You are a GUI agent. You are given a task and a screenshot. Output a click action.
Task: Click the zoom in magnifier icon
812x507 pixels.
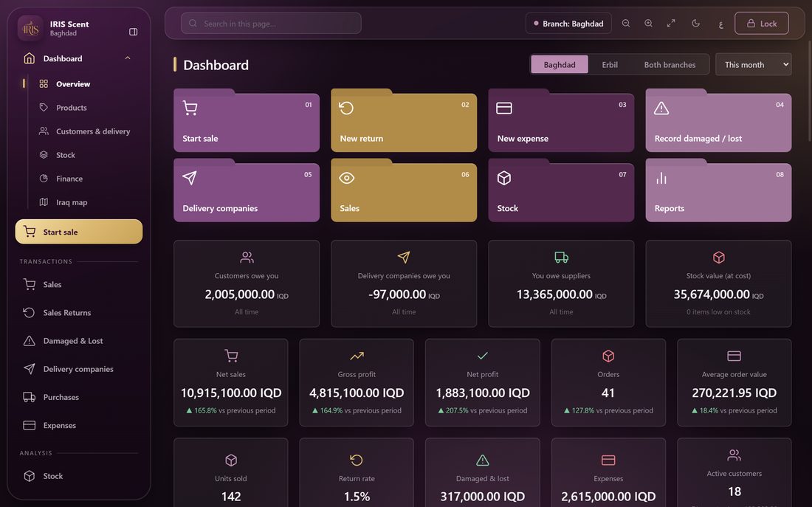(648, 24)
